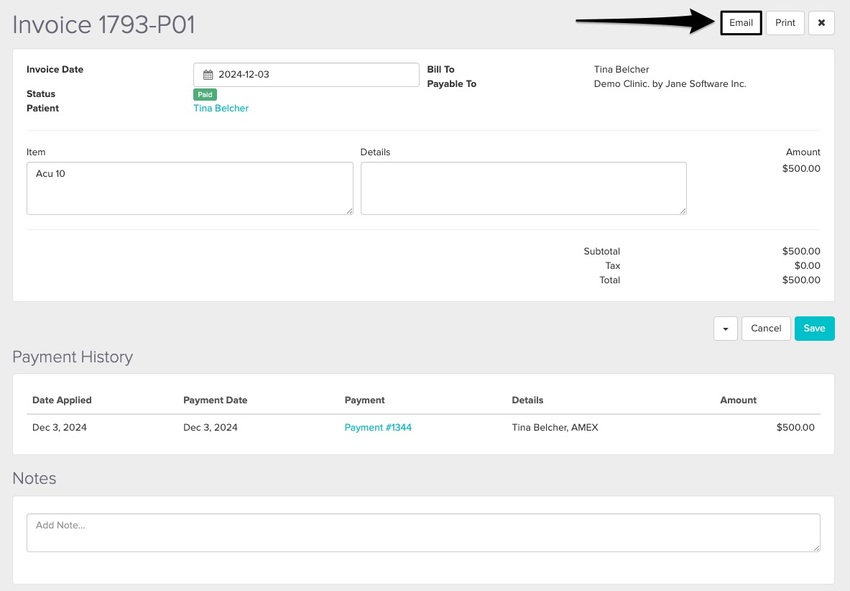Click into the empty Details text area
The width and height of the screenshot is (850, 591).
point(524,188)
